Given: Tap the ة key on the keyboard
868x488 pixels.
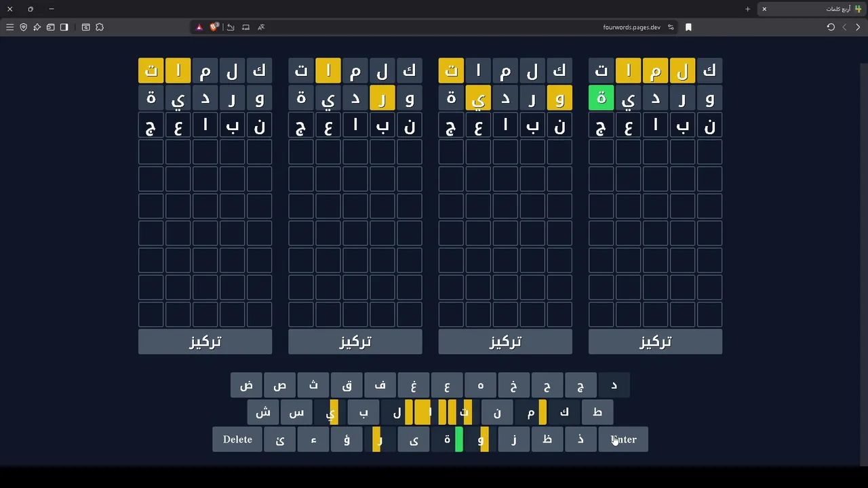Looking at the screenshot, I should point(447,439).
